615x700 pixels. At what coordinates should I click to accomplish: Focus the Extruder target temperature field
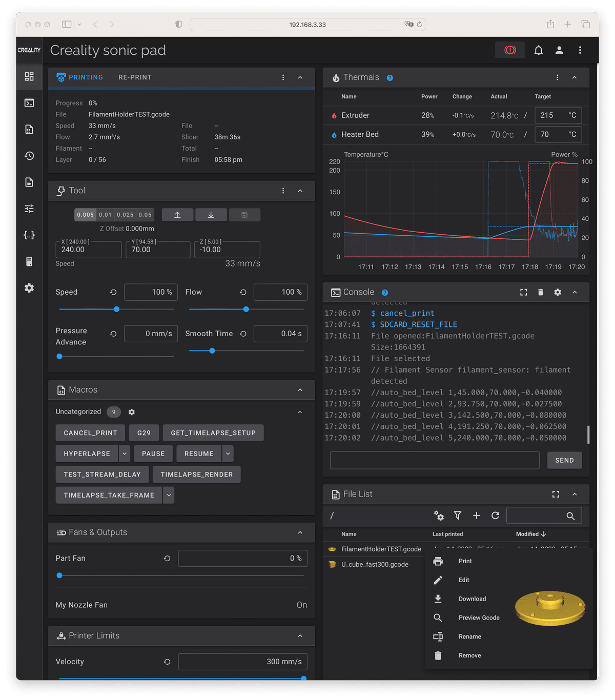pos(558,115)
